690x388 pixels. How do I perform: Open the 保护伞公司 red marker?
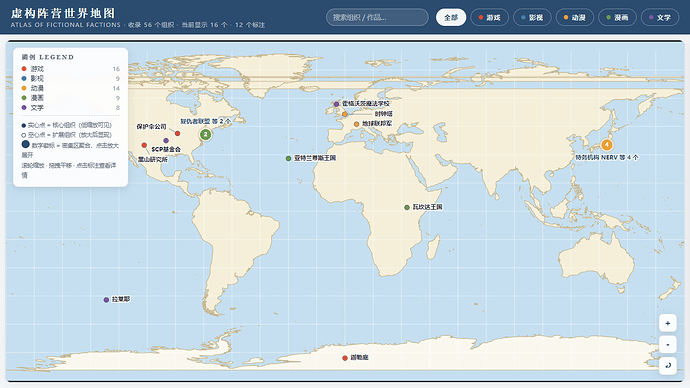click(x=177, y=133)
